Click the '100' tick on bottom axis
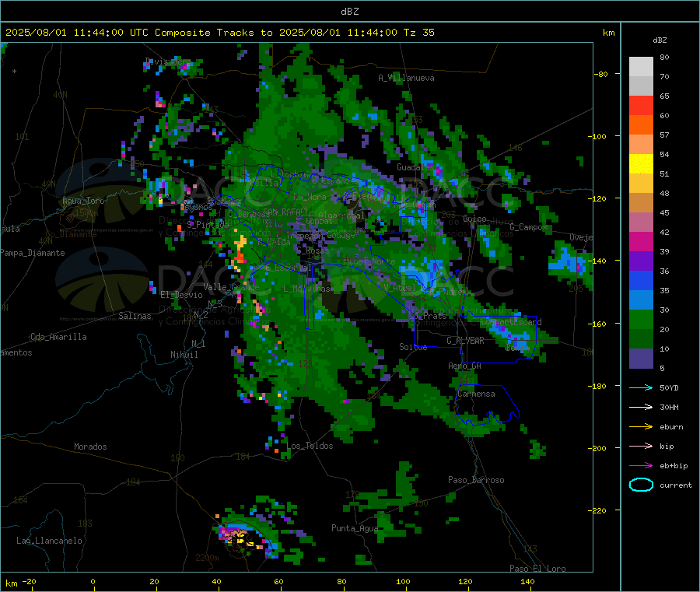Screen dimensions: 700x592 point(403,581)
